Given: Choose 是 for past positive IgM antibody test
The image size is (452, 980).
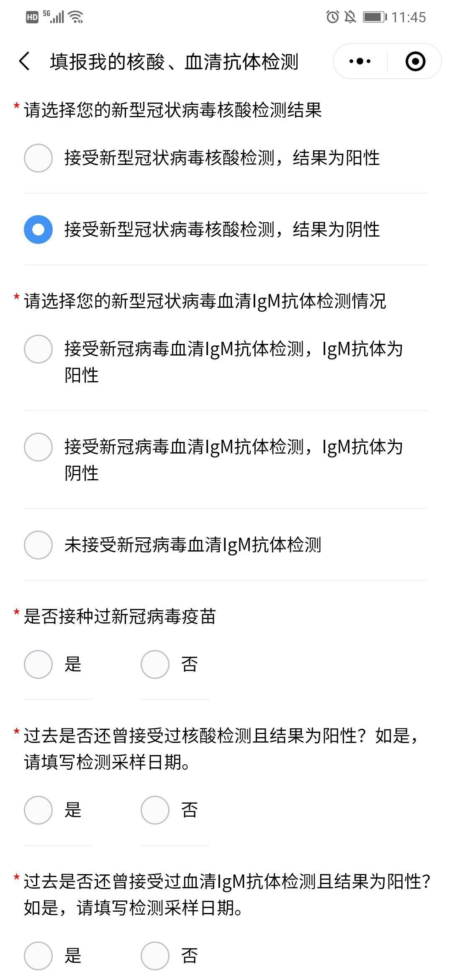Looking at the screenshot, I should pyautogui.click(x=38, y=956).
